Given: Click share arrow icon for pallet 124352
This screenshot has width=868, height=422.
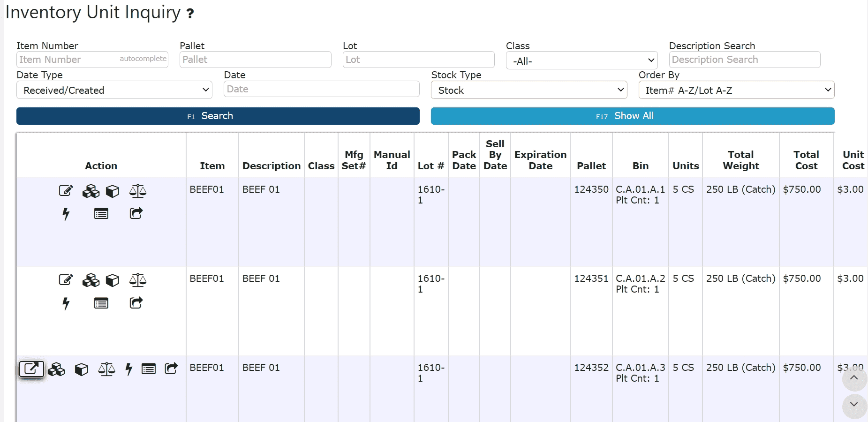Looking at the screenshot, I should tap(171, 369).
